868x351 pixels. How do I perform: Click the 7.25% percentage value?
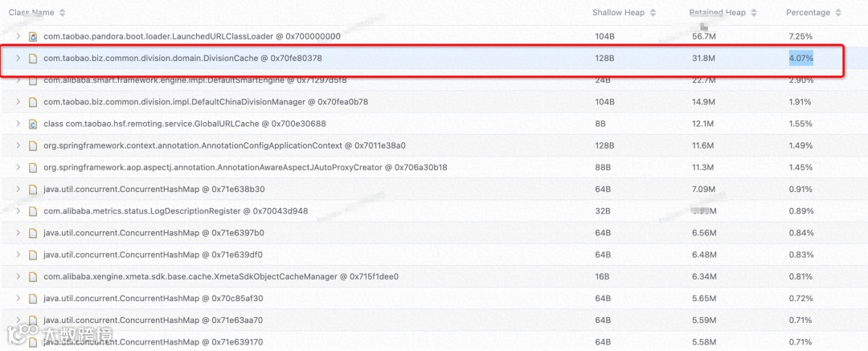tap(800, 36)
